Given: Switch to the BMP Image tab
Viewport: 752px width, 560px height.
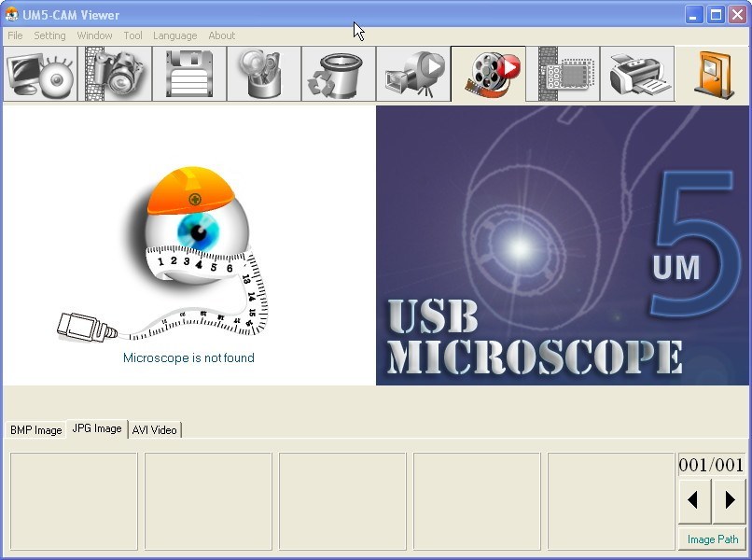Looking at the screenshot, I should point(35,430).
